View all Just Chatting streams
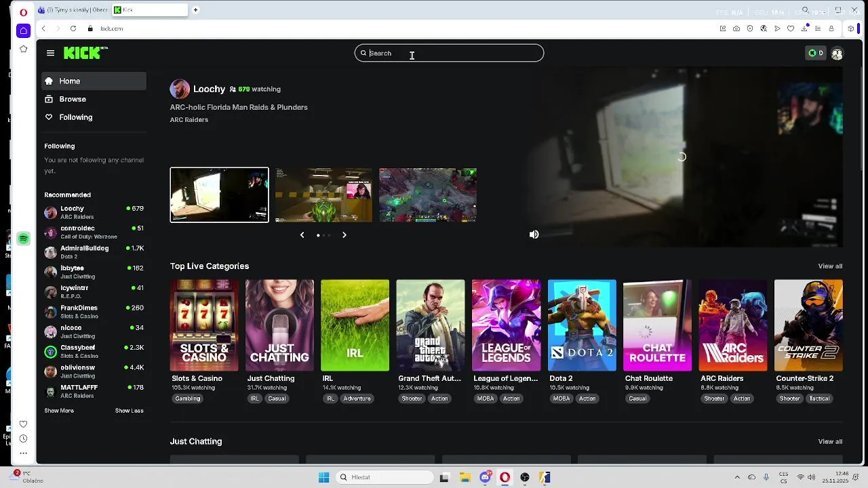This screenshot has height=488, width=868. coord(830,442)
